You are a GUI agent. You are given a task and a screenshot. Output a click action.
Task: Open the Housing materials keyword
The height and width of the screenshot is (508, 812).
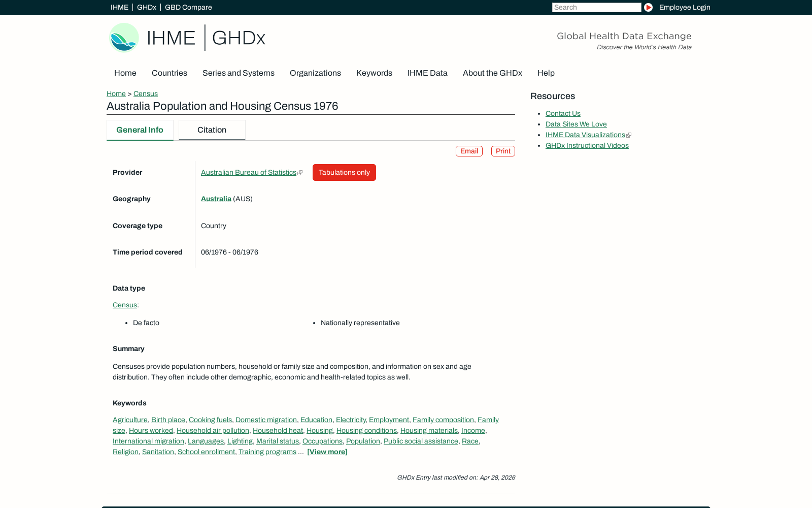tap(429, 430)
